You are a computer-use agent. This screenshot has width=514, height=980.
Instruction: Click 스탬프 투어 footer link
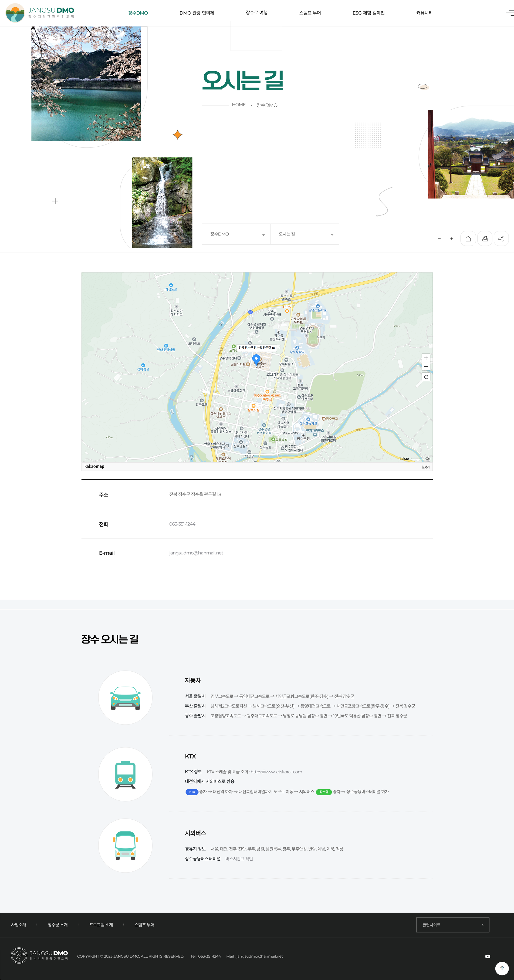(144, 925)
